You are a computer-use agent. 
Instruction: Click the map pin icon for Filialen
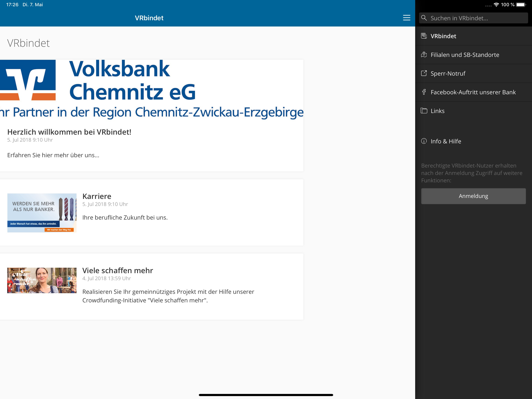click(x=424, y=55)
